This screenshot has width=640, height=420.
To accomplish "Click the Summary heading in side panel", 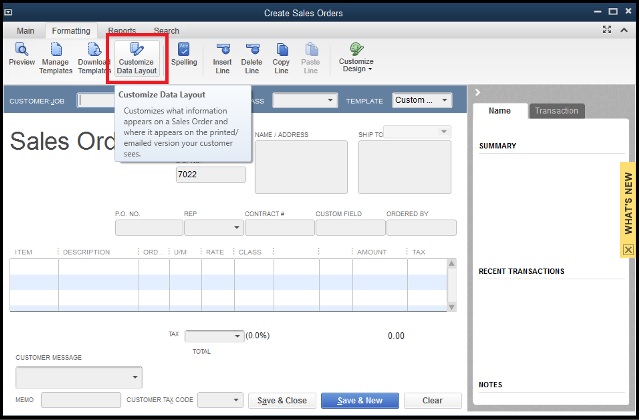I will click(x=498, y=146).
